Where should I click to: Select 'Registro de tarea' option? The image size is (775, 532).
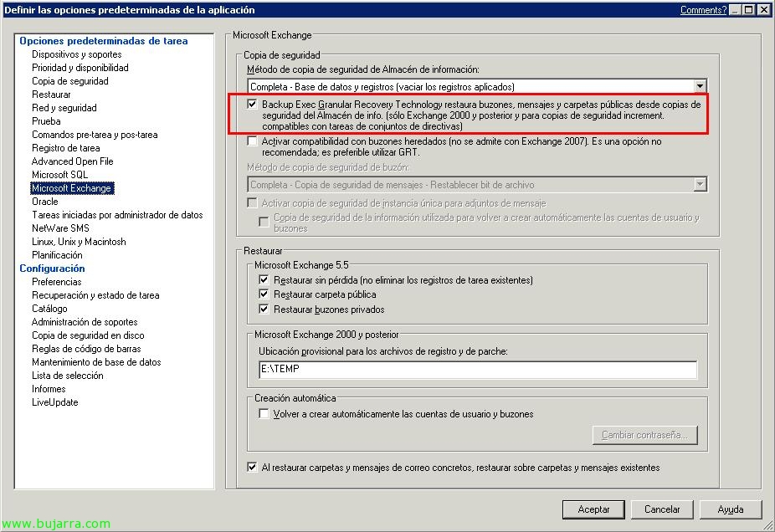[x=66, y=148]
